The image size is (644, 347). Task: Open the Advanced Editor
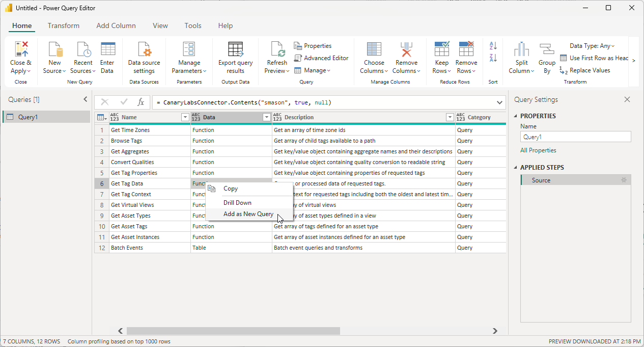tap(321, 58)
